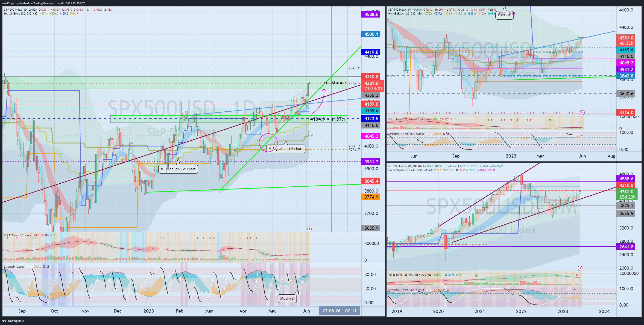Click the 'S&P 500 Index, 1W, OANDA' legend title
644x325 pixels.
point(405,9)
